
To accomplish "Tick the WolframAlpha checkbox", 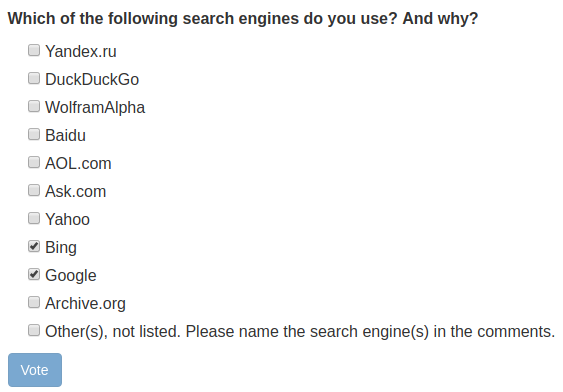I will coord(34,106).
